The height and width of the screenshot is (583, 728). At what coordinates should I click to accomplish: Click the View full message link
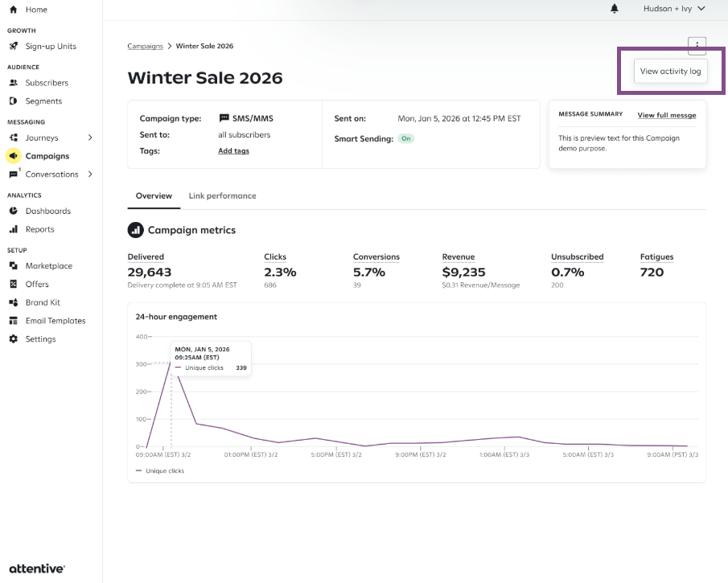click(x=667, y=115)
